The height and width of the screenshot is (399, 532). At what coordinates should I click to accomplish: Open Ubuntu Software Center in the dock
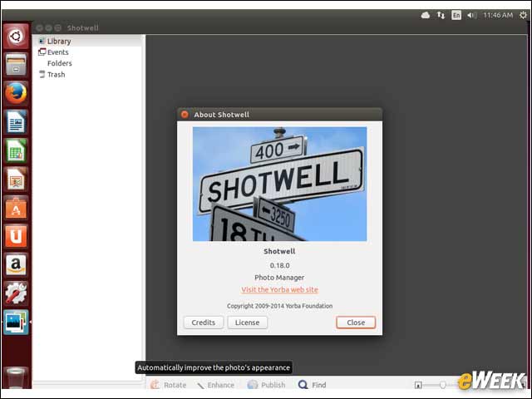16,207
